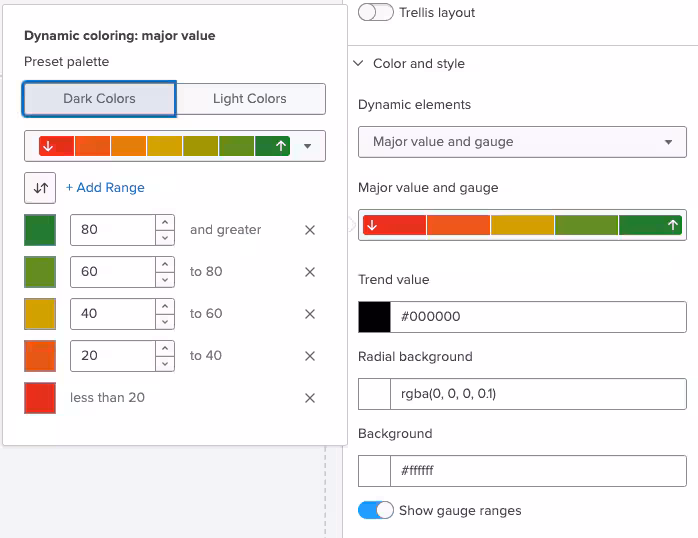Increment the 80 threshold value stepper

(165, 223)
